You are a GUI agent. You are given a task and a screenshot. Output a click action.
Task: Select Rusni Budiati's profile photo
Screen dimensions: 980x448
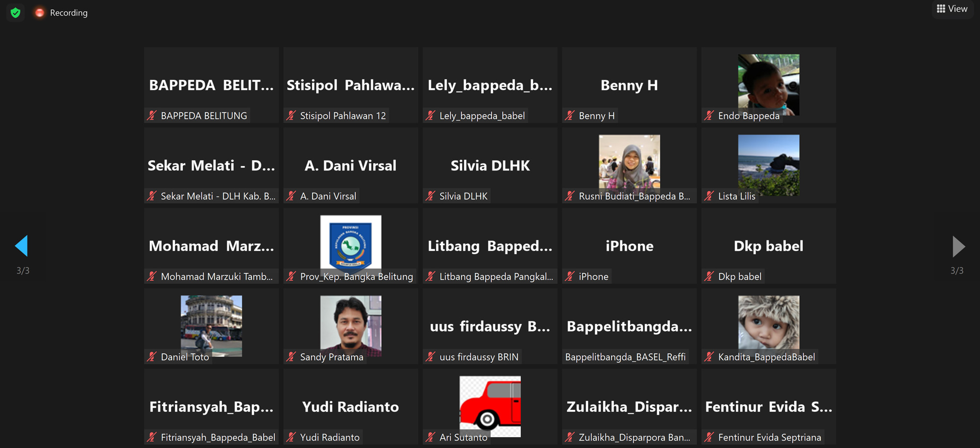629,162
